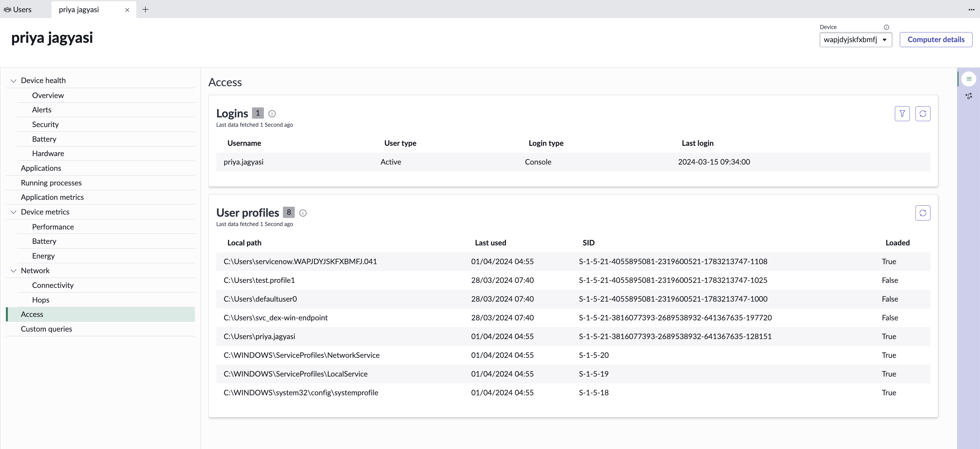
Task: Select C:\Users\priya.jagyasi profile row
Action: coord(573,336)
